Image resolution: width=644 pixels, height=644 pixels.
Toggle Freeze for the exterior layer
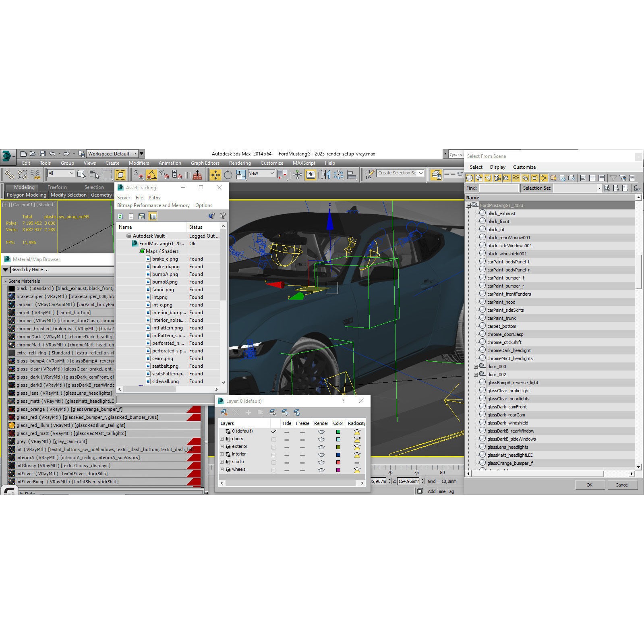(302, 447)
